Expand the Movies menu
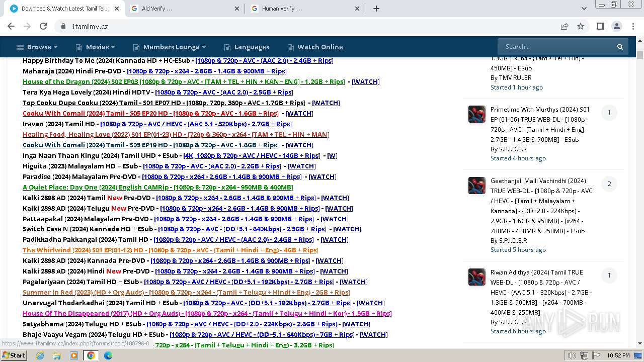Screen dimensions: 644x362 coord(96,47)
